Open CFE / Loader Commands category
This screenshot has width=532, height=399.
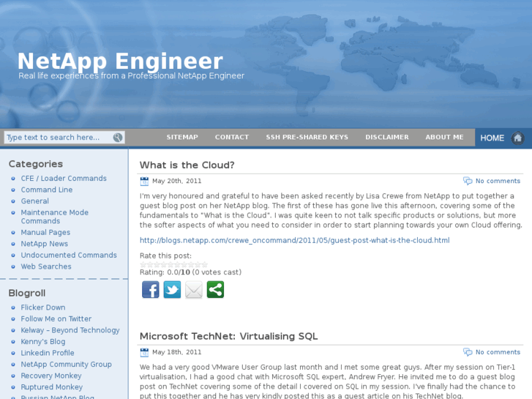pyautogui.click(x=64, y=179)
